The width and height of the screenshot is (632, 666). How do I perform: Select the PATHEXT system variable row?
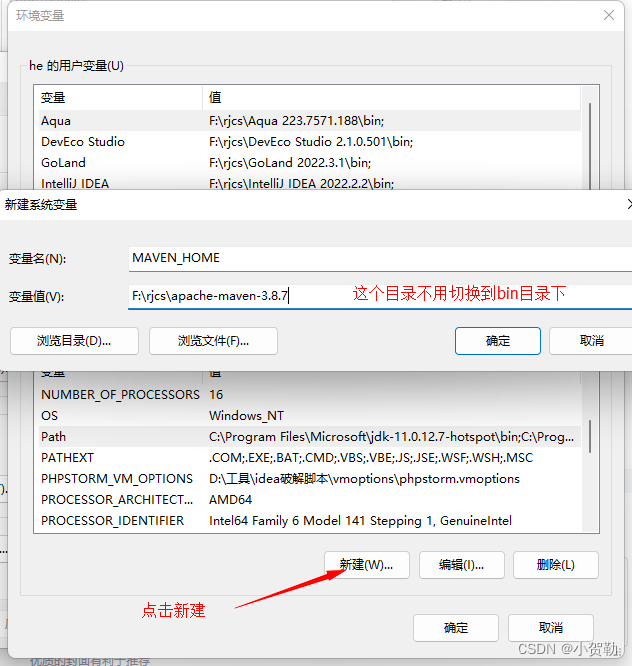pyautogui.click(x=310, y=457)
